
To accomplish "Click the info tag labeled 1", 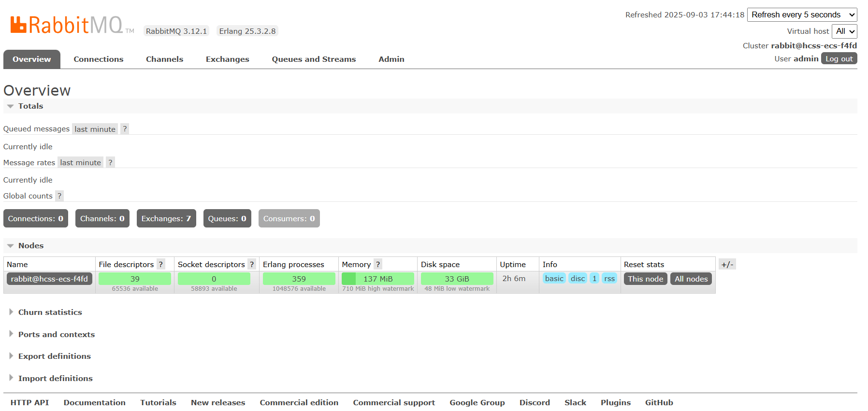I will [594, 278].
